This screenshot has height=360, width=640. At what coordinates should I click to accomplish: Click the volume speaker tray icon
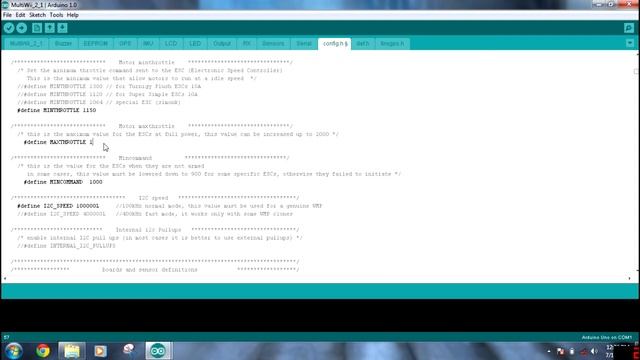594,351
